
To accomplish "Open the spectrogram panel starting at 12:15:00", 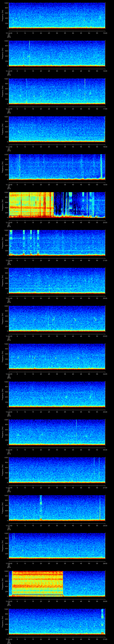I will pyautogui.click(x=57, y=53).
